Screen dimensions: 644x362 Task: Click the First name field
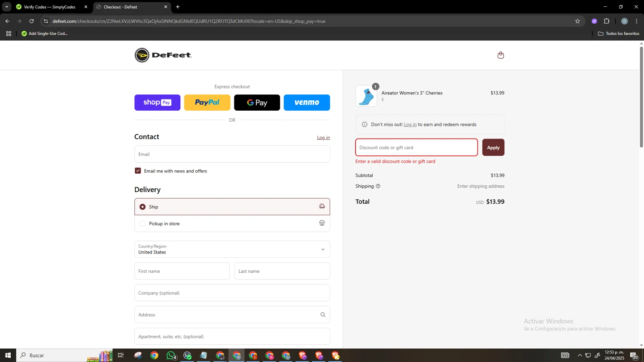pos(182,271)
